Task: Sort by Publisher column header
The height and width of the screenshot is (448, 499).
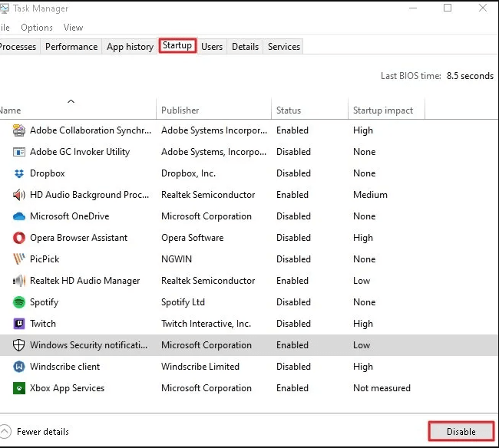Action: coord(180,110)
